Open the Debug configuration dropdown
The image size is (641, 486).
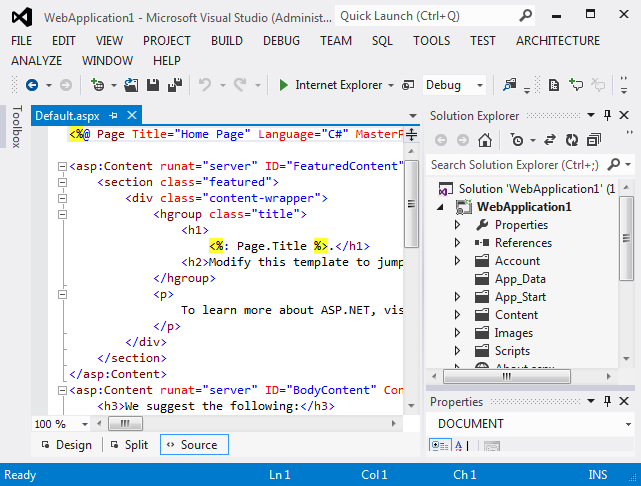click(479, 86)
